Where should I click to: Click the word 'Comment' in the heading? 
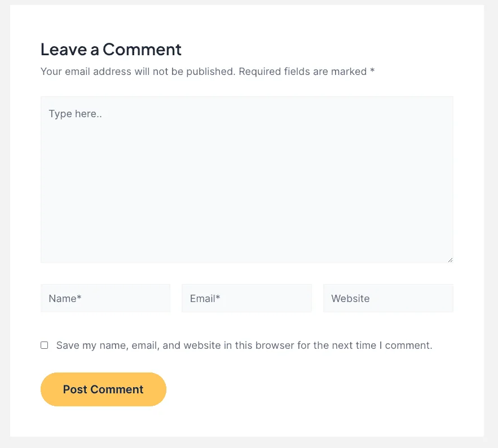[x=142, y=49]
